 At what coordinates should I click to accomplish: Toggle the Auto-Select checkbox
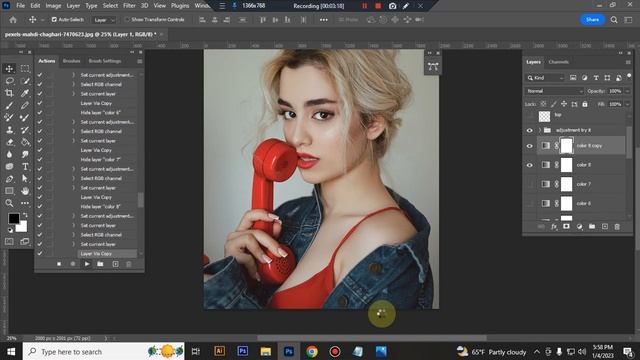tap(54, 20)
